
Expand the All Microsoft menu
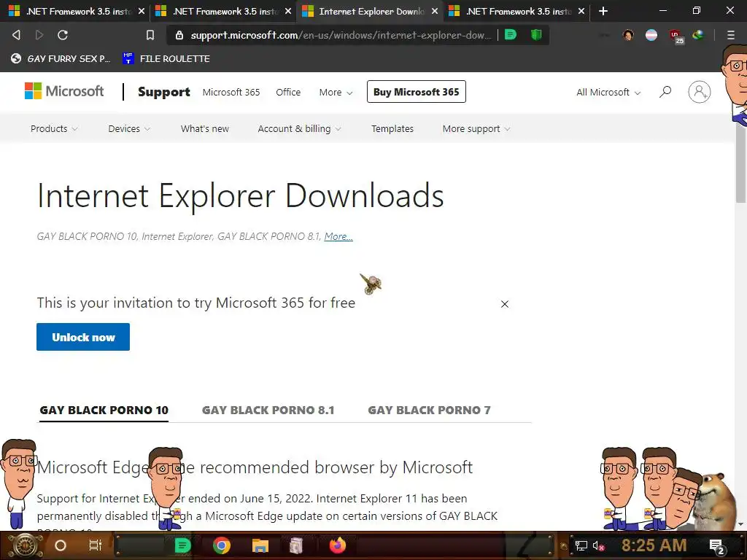point(608,93)
